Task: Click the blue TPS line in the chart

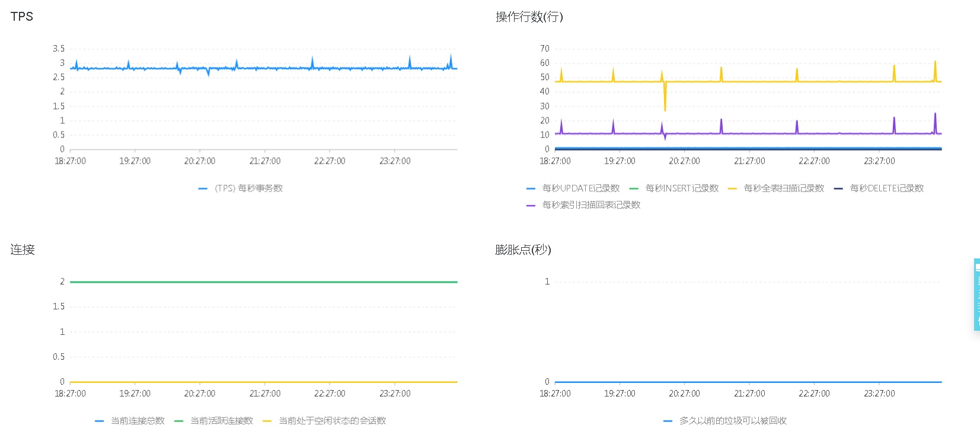Action: point(264,69)
